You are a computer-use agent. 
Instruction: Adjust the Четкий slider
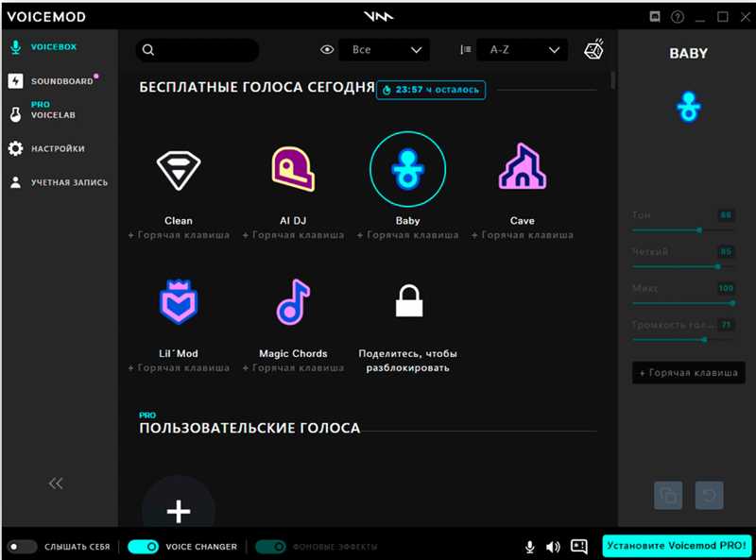(683, 266)
